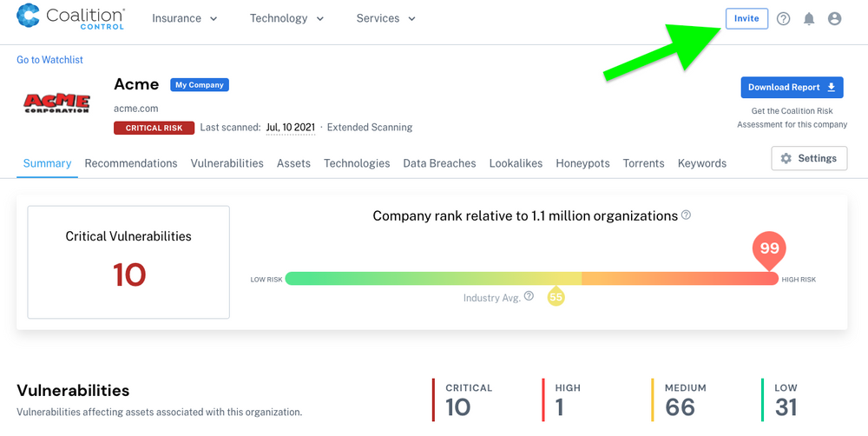
Task: Open the notifications bell icon
Action: point(809,19)
